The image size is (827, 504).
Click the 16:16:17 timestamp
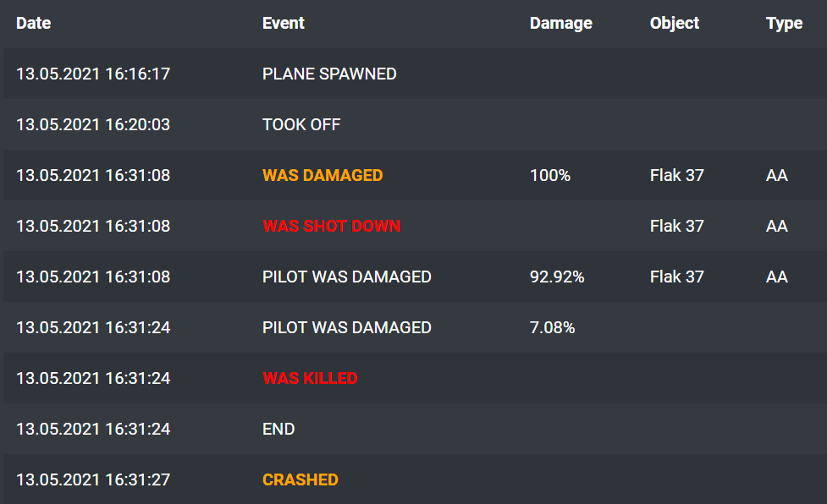click(x=93, y=74)
